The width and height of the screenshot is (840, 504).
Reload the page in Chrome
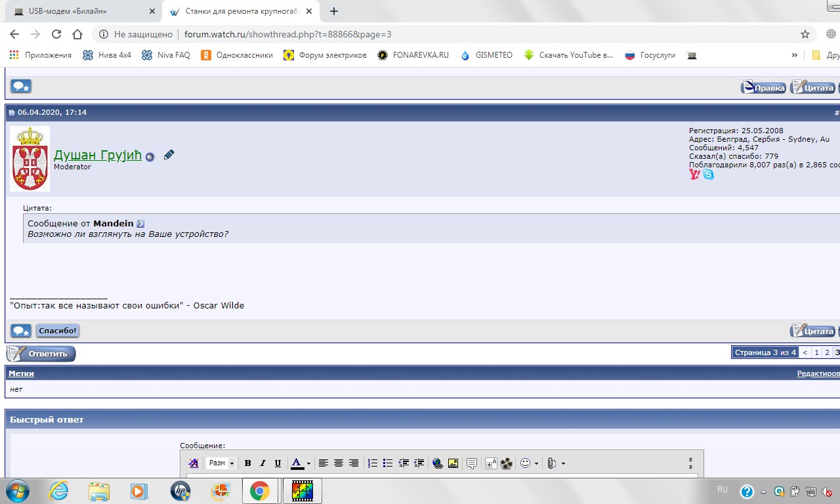[56, 34]
